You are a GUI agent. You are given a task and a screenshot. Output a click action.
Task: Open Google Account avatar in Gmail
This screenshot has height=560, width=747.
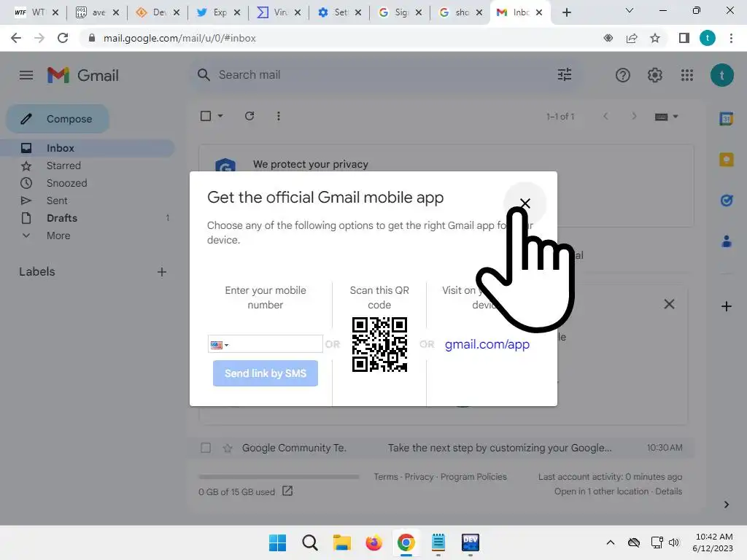pos(721,75)
